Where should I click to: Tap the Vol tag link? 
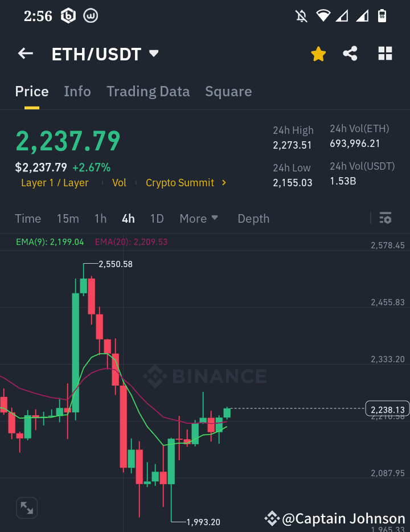pyautogui.click(x=119, y=183)
